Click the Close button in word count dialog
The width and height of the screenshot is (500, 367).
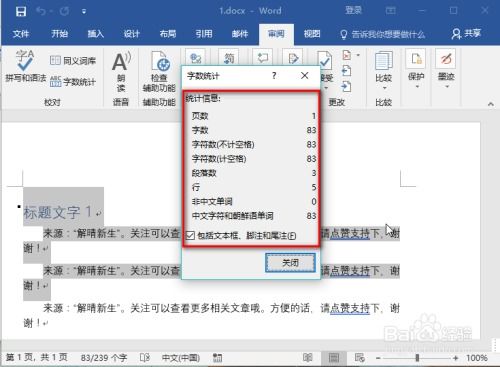coord(290,263)
